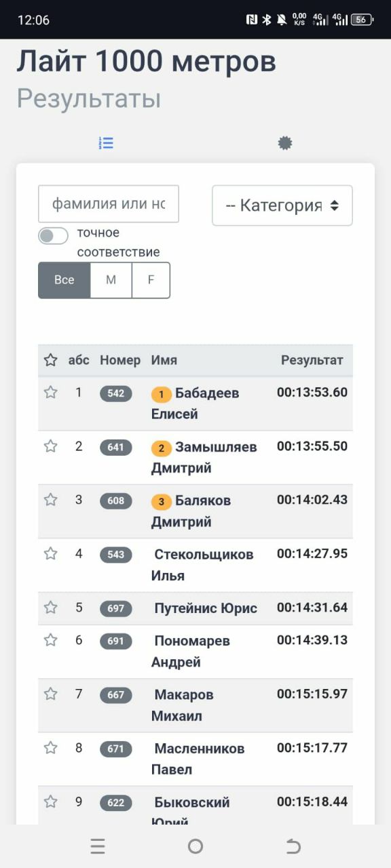Open the results list view icon
This screenshot has width=391, height=868.
pos(106,143)
